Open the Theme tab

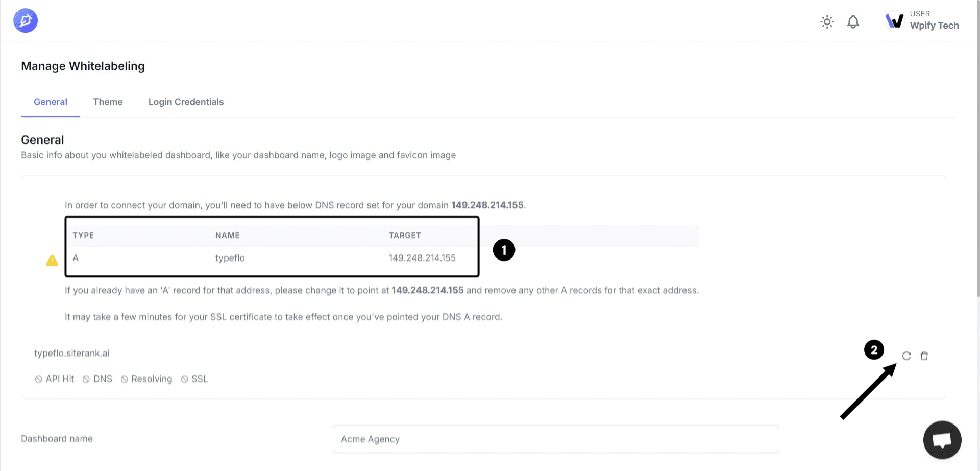(108, 102)
